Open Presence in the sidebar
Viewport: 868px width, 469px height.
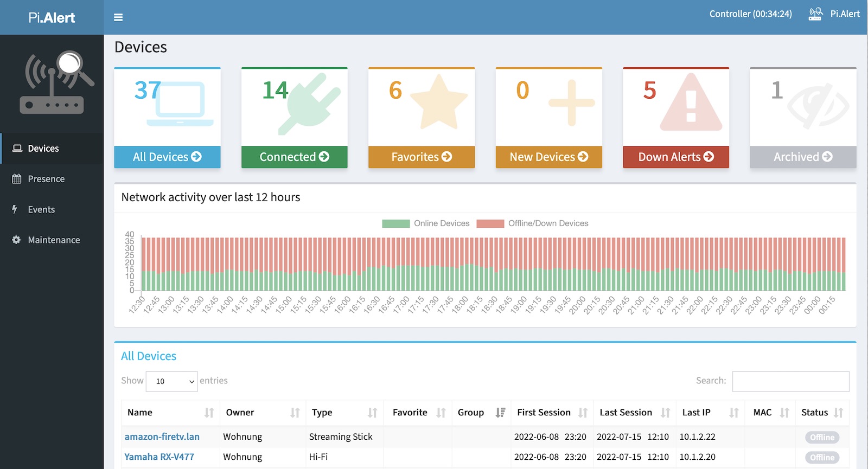[x=46, y=179]
